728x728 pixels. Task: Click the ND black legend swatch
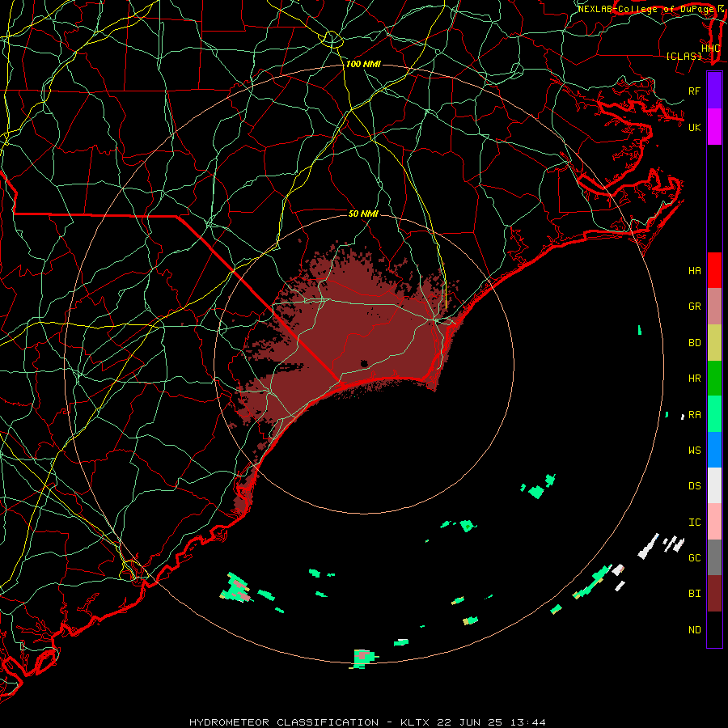click(x=714, y=629)
